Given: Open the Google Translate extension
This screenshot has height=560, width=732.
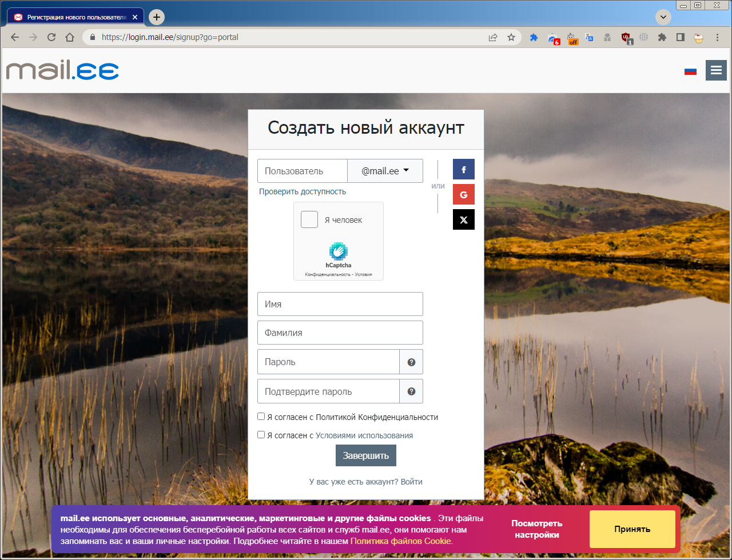Looking at the screenshot, I should (x=590, y=37).
